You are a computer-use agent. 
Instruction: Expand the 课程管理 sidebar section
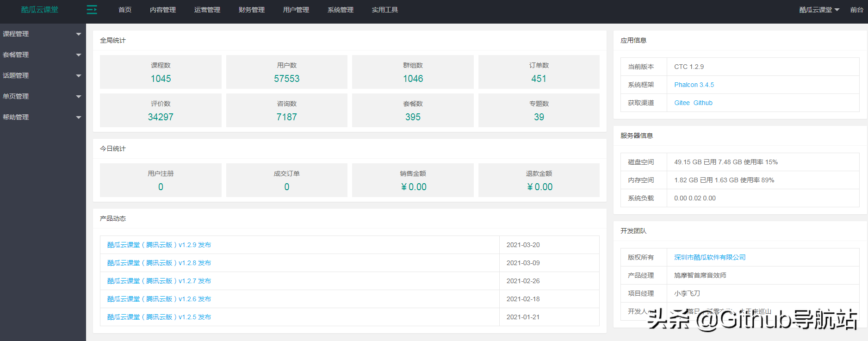[x=43, y=34]
